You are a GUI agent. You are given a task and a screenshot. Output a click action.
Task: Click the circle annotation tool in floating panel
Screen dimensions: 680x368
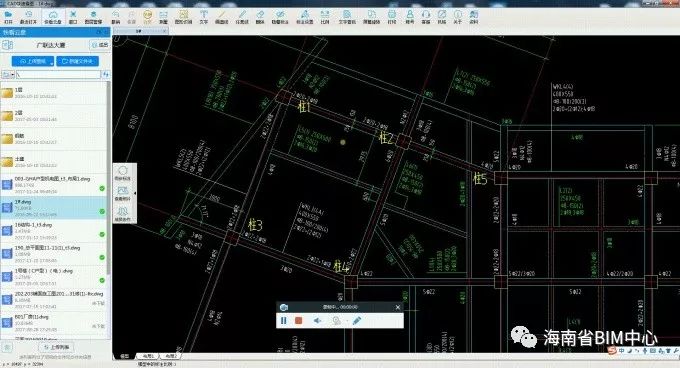pos(123,173)
